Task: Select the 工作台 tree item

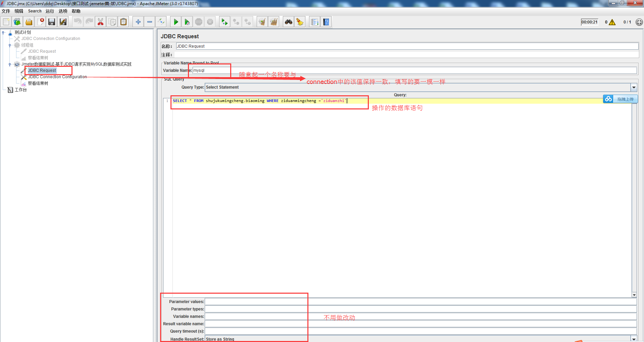Action: point(21,89)
